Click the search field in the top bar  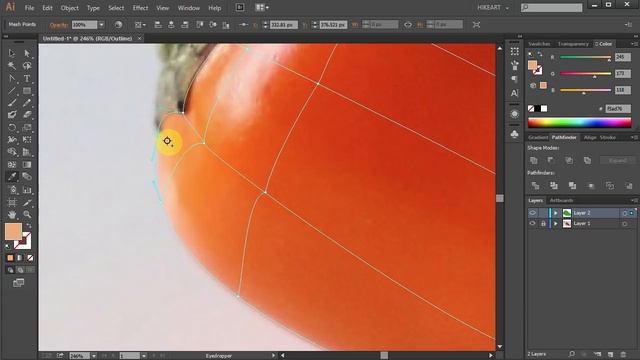pos(551,8)
